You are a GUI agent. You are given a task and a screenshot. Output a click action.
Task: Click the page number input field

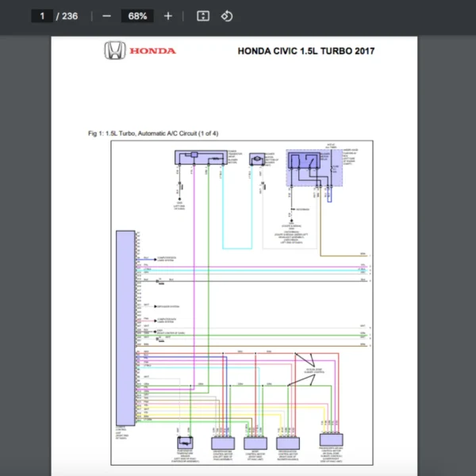point(42,16)
